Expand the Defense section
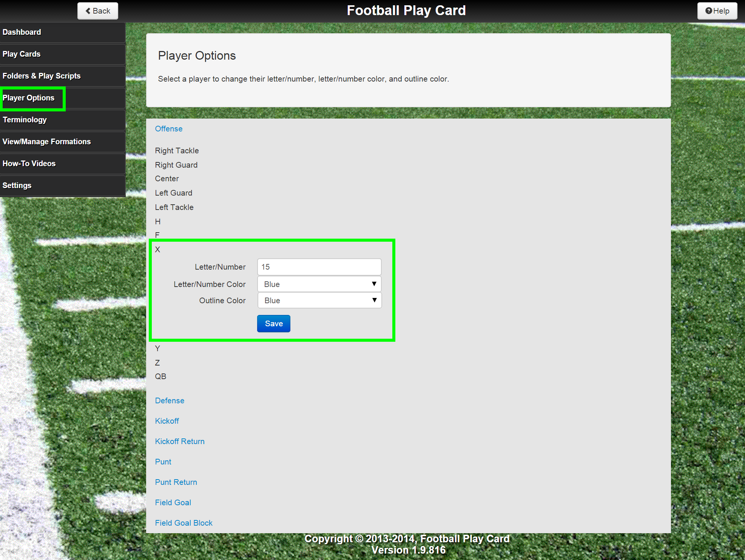The width and height of the screenshot is (745, 560). (x=170, y=401)
